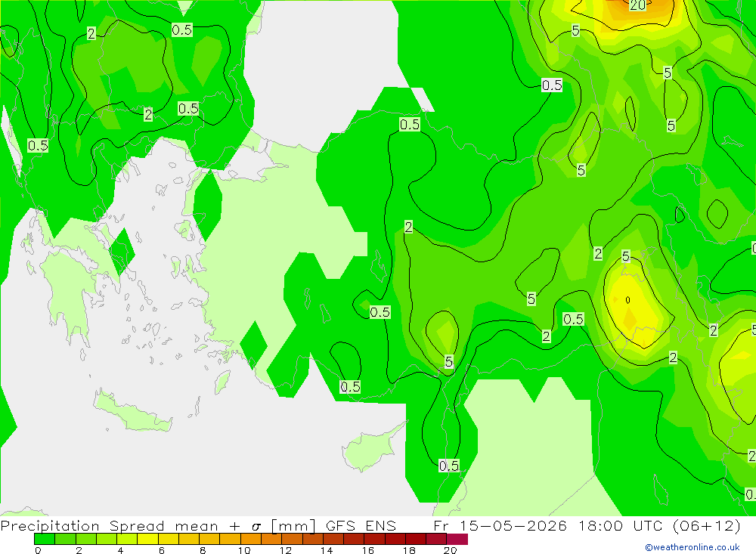Click legend scale tick label '6'
This screenshot has width=756, height=554.
[x=162, y=550]
